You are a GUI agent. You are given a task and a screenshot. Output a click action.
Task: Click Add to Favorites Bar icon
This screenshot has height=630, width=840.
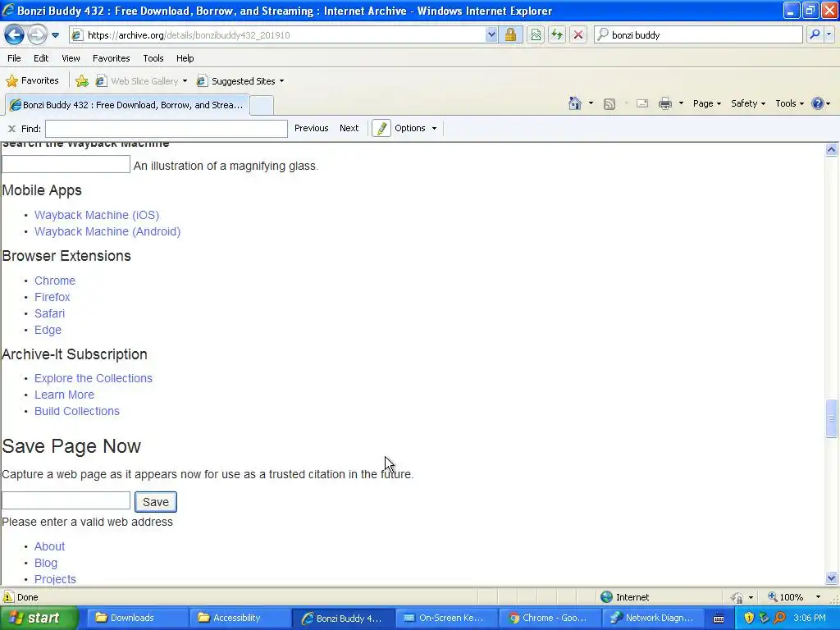82,81
